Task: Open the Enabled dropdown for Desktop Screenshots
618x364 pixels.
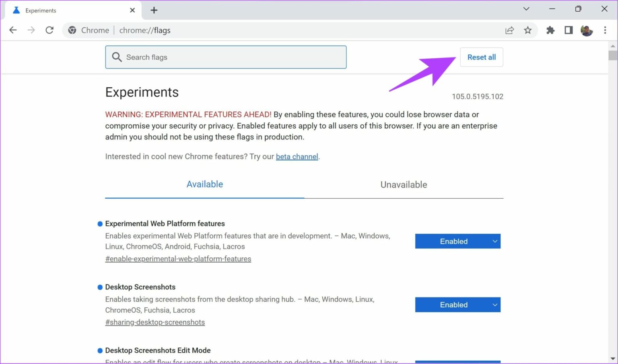Action: pos(457,304)
